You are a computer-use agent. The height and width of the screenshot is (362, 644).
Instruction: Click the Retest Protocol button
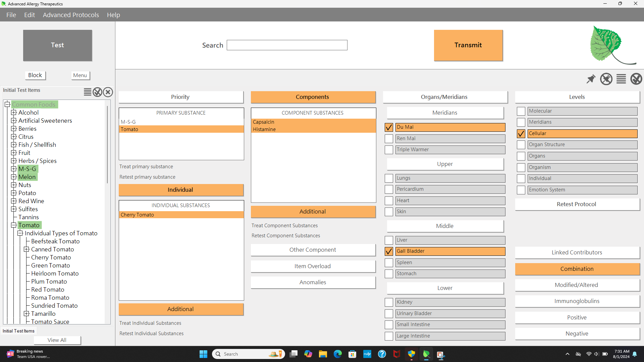(577, 204)
